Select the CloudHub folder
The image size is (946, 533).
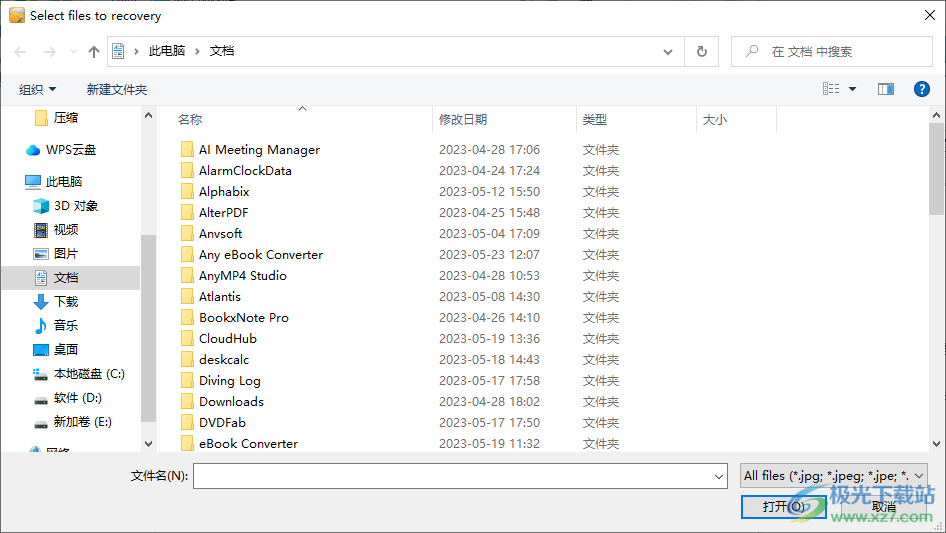(218, 339)
